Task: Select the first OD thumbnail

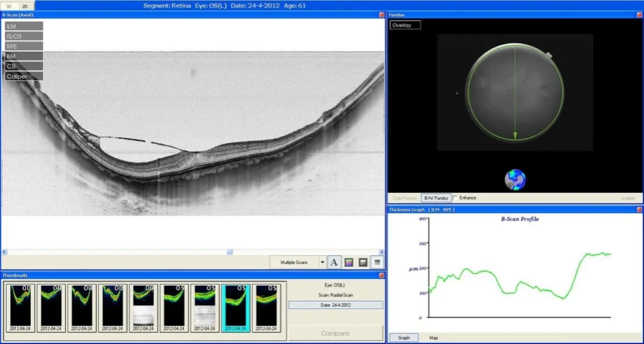Action: (x=21, y=308)
